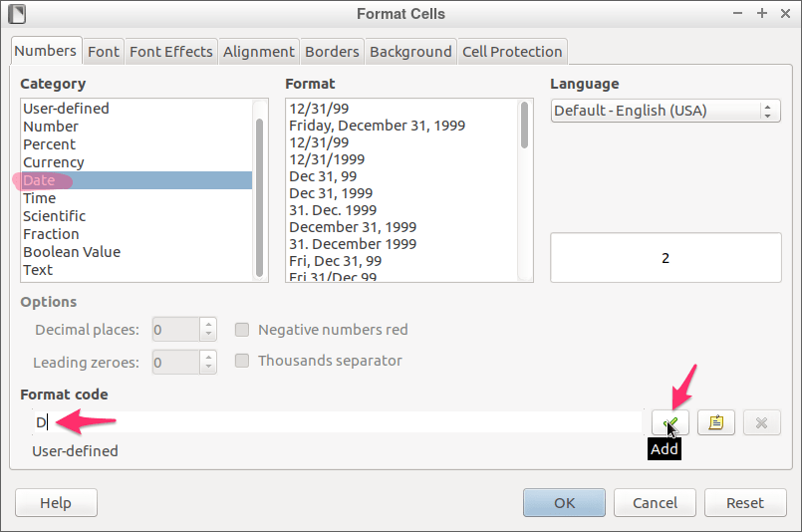Switch to the Numbers tab
The image size is (802, 532).
coord(46,51)
